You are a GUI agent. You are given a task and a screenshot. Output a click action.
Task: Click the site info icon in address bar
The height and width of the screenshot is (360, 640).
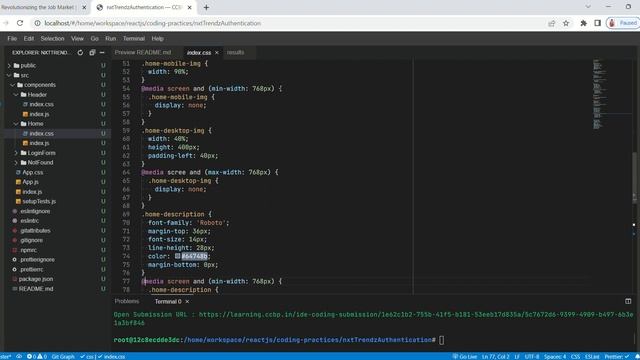(37, 23)
